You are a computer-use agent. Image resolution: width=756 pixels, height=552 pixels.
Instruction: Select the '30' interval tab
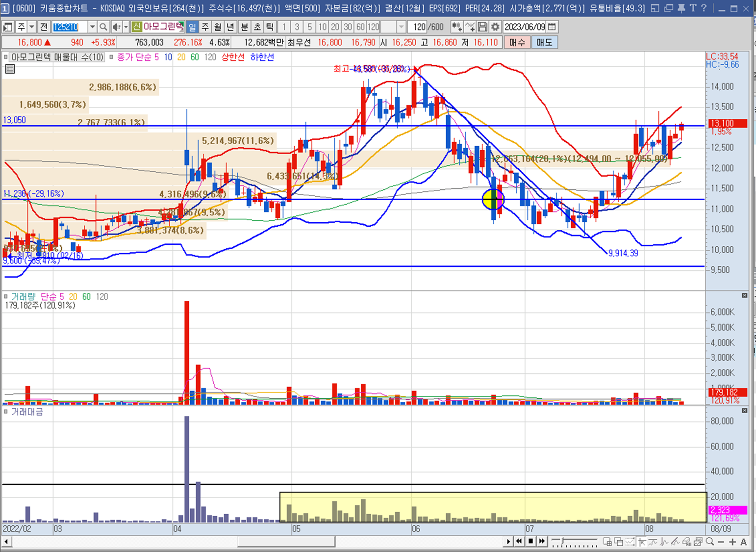pos(348,27)
